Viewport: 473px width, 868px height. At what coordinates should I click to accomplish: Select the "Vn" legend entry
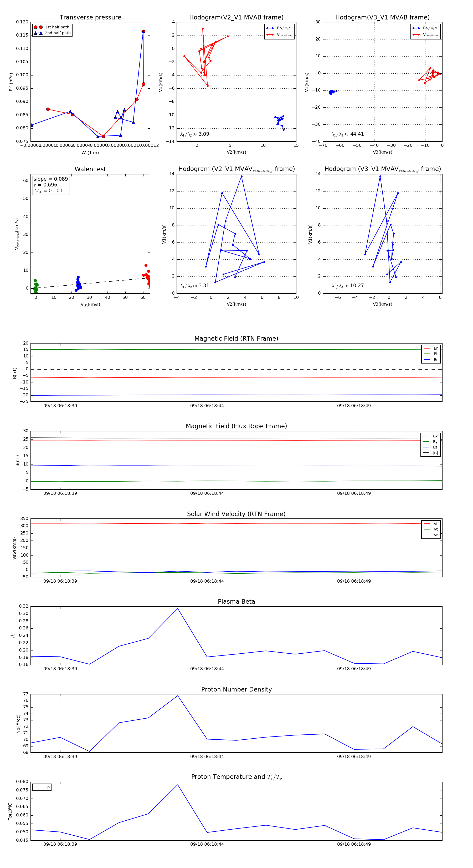pos(431,535)
